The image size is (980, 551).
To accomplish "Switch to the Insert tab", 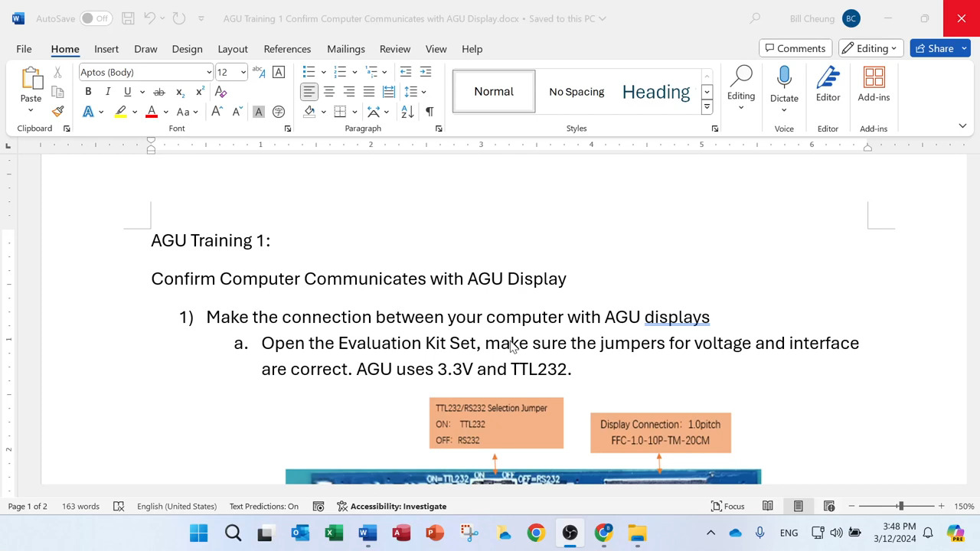I will coord(106,49).
